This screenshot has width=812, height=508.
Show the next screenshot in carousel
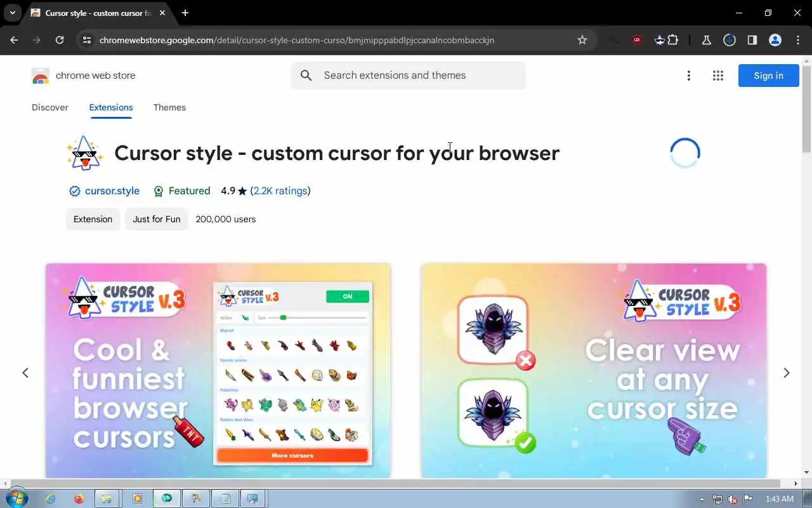pyautogui.click(x=786, y=373)
